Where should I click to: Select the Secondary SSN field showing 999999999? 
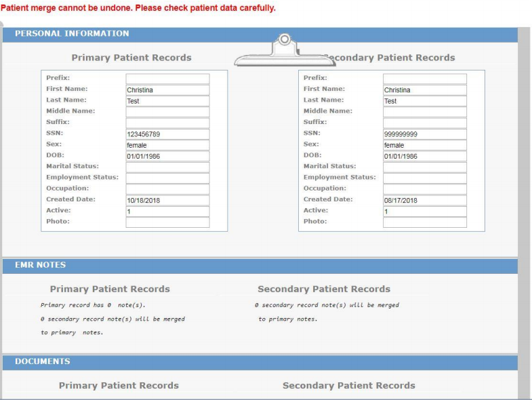(424, 134)
